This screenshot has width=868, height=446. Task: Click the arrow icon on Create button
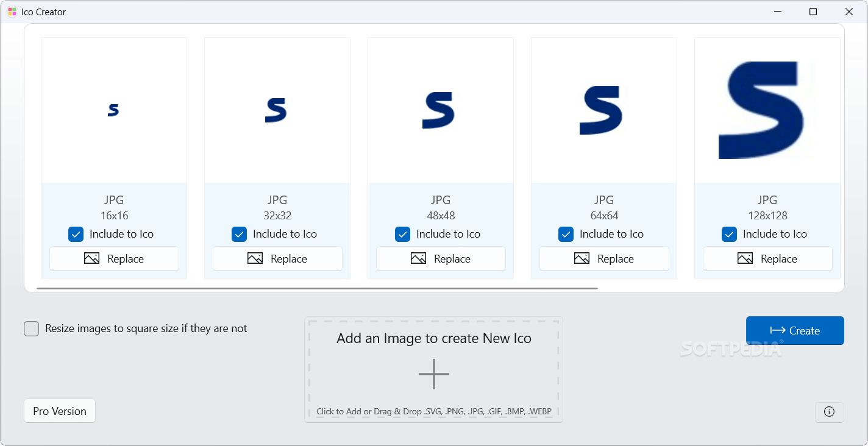point(777,331)
